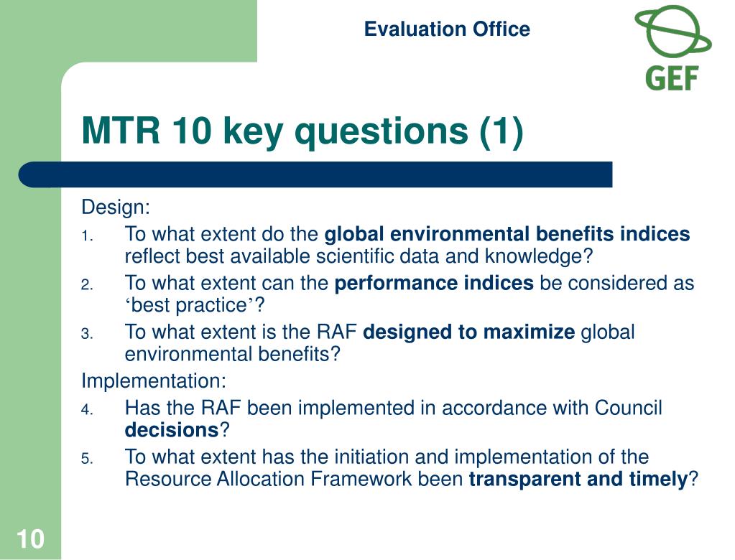Image resolution: width=735 pixels, height=560 pixels.
Task: Click "To what extent has the initiation" line
Action: [x=387, y=457]
